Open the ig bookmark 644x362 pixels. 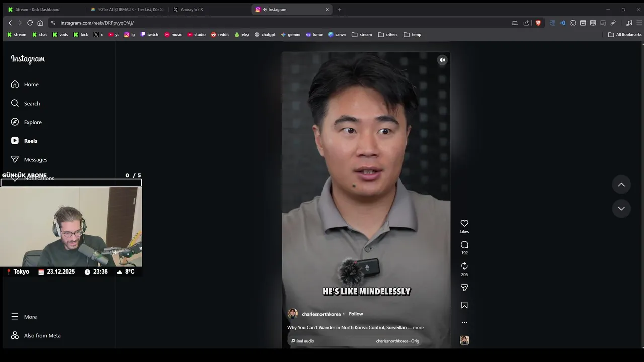130,35
